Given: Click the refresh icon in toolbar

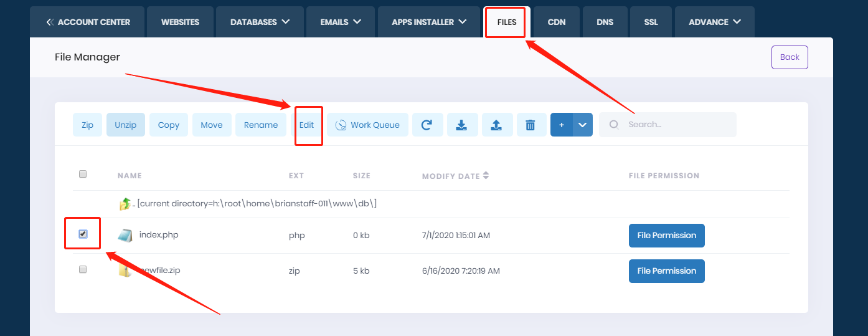Looking at the screenshot, I should pyautogui.click(x=427, y=125).
